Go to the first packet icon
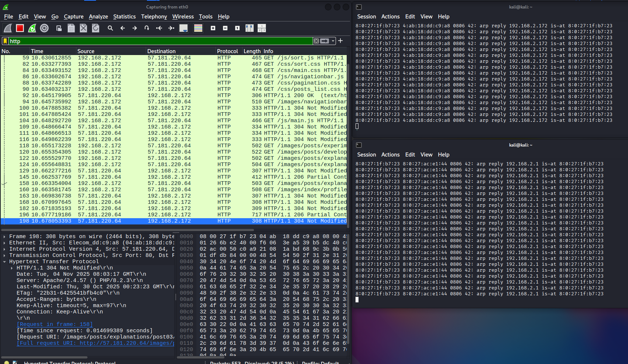The image size is (628, 364). (x=159, y=28)
